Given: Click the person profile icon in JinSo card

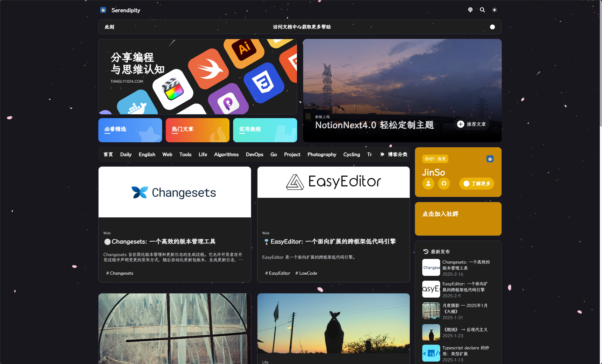Looking at the screenshot, I should [428, 184].
